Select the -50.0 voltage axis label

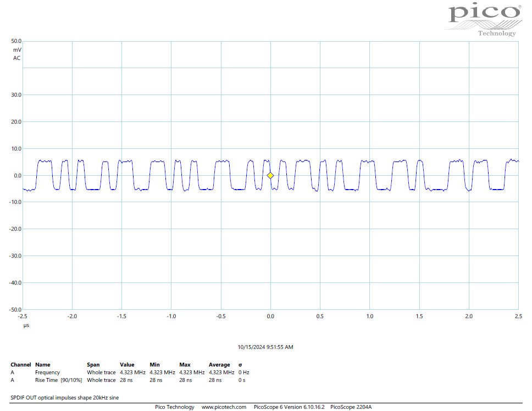15,309
